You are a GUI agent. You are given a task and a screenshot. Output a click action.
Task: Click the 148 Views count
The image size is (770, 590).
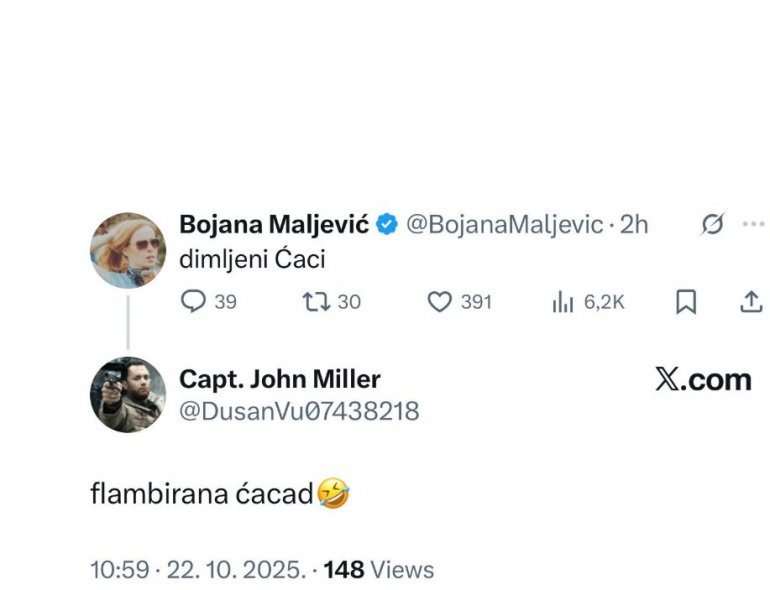tap(378, 569)
